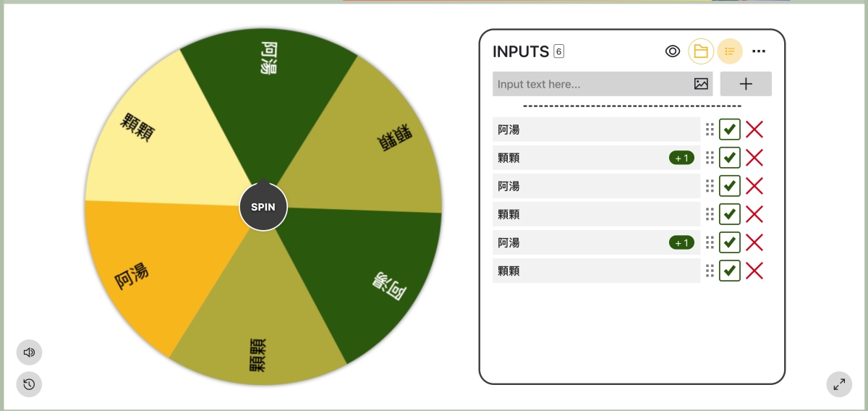Click the SPIN button at wheel center
The width and height of the screenshot is (868, 411).
263,207
